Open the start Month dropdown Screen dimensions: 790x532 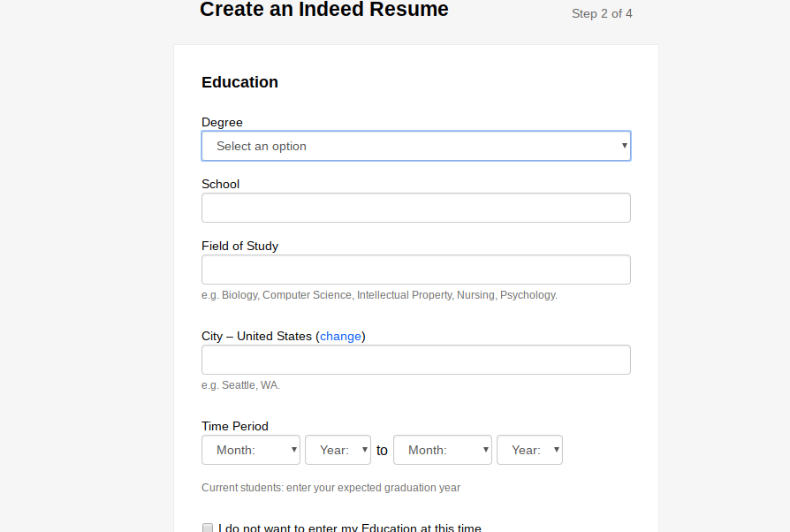(x=251, y=450)
